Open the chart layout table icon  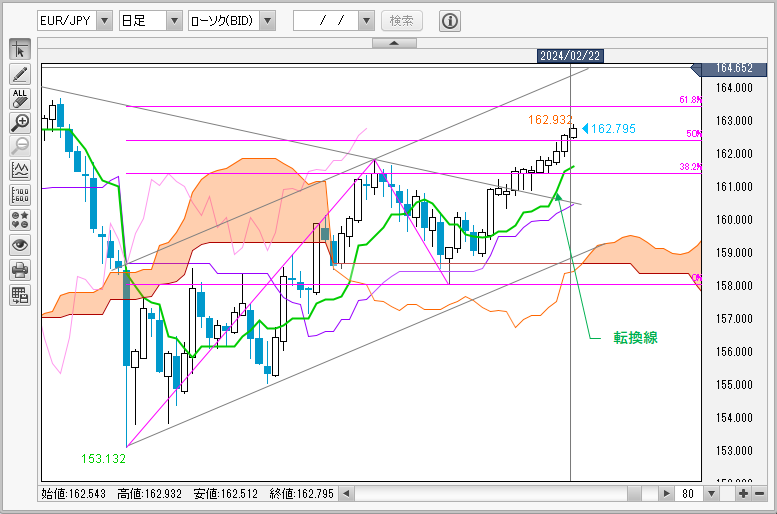point(20,295)
